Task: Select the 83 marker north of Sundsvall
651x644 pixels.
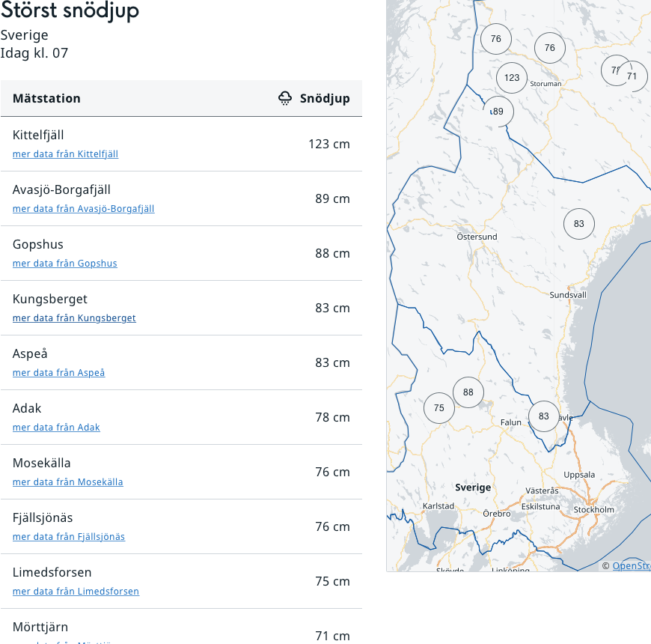Action: [x=578, y=224]
